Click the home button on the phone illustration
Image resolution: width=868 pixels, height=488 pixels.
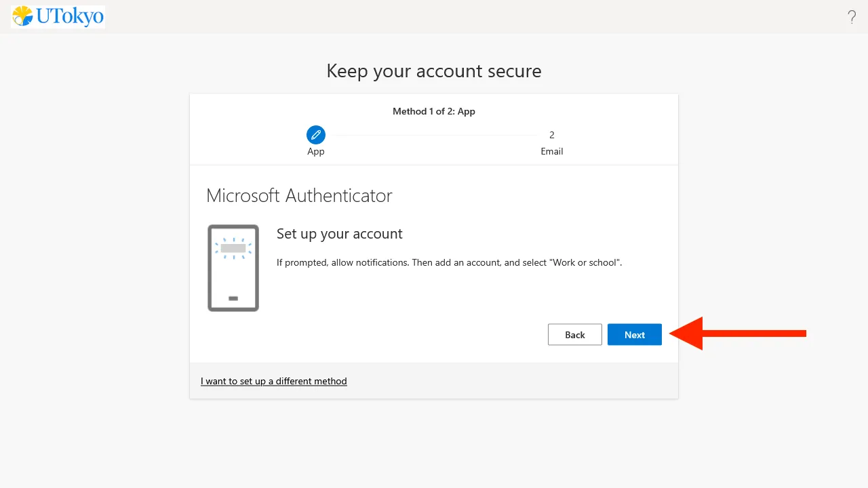click(233, 298)
